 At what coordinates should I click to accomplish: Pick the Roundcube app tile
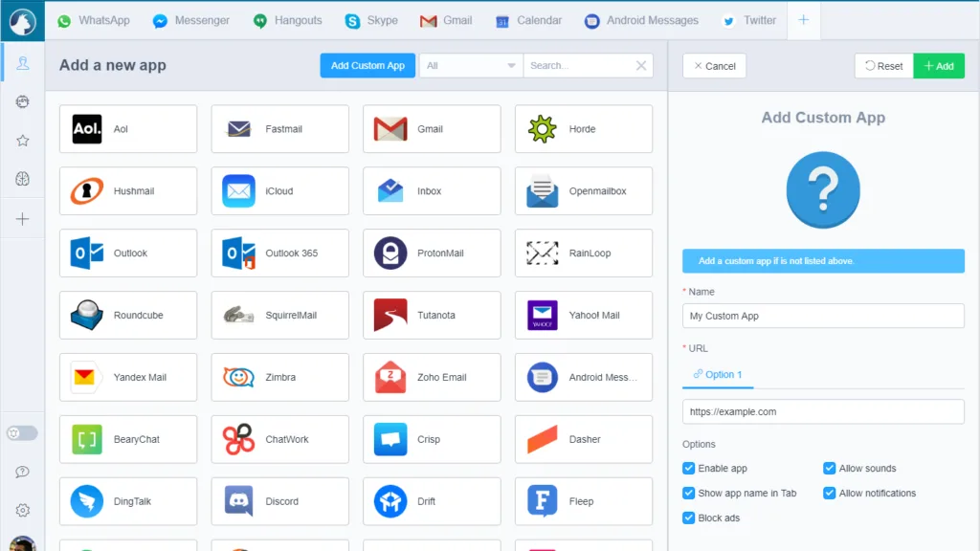click(x=128, y=315)
